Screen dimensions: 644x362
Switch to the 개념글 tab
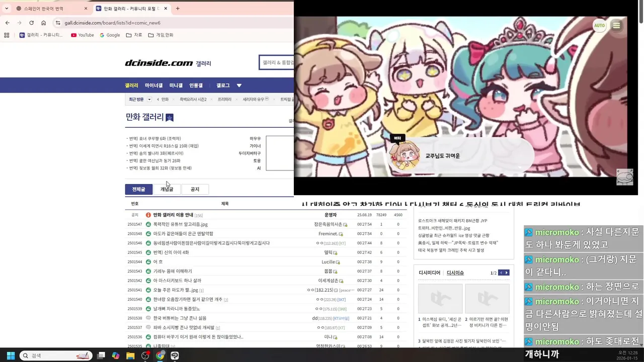click(167, 189)
